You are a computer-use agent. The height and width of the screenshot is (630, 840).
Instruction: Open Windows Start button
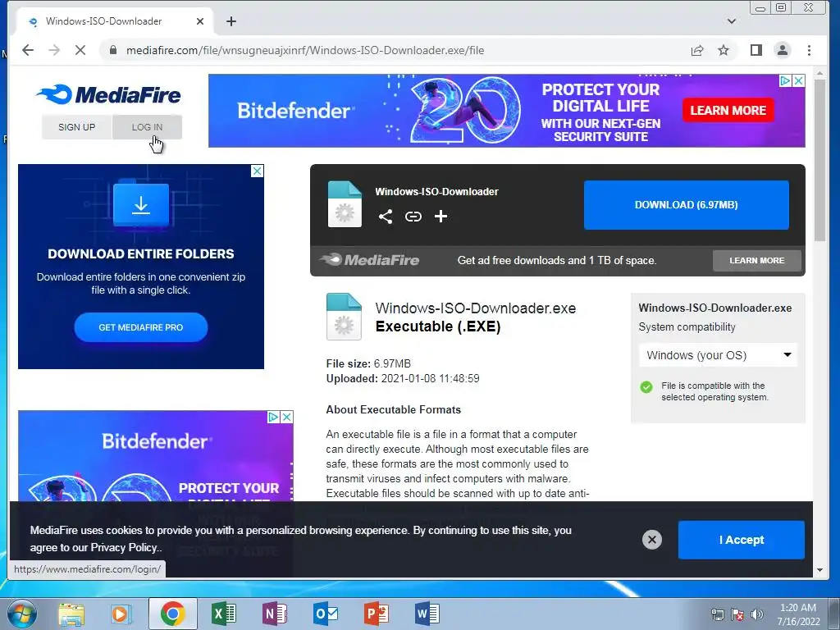(21, 614)
